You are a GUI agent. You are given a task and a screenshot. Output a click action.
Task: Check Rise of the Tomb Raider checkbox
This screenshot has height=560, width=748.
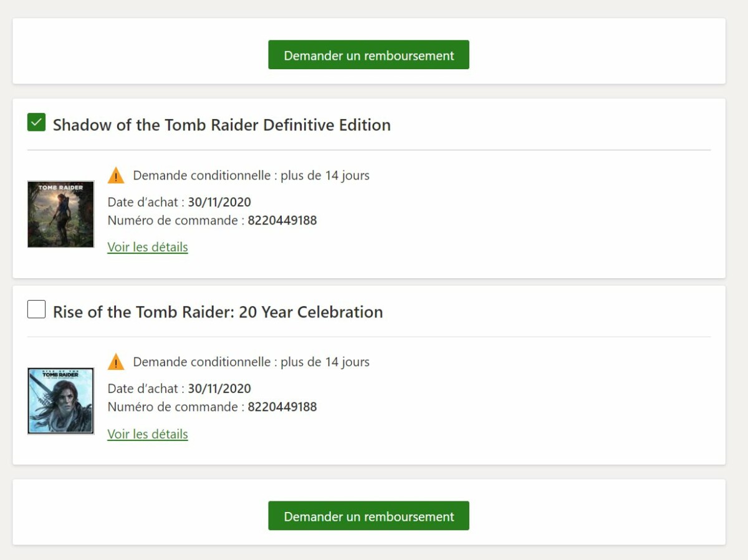coord(36,309)
